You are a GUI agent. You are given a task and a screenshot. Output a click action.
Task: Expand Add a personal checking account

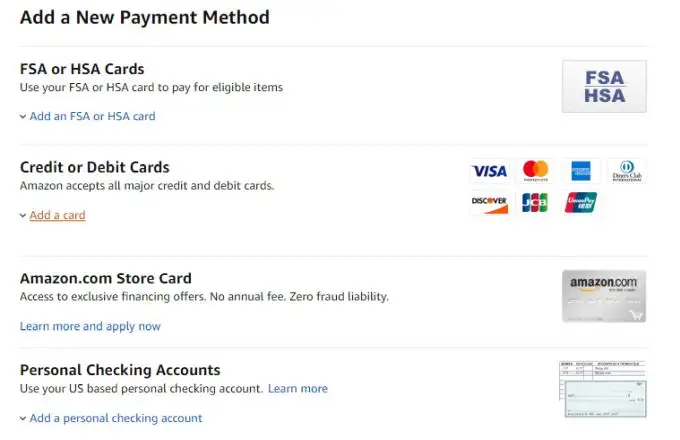click(x=116, y=418)
